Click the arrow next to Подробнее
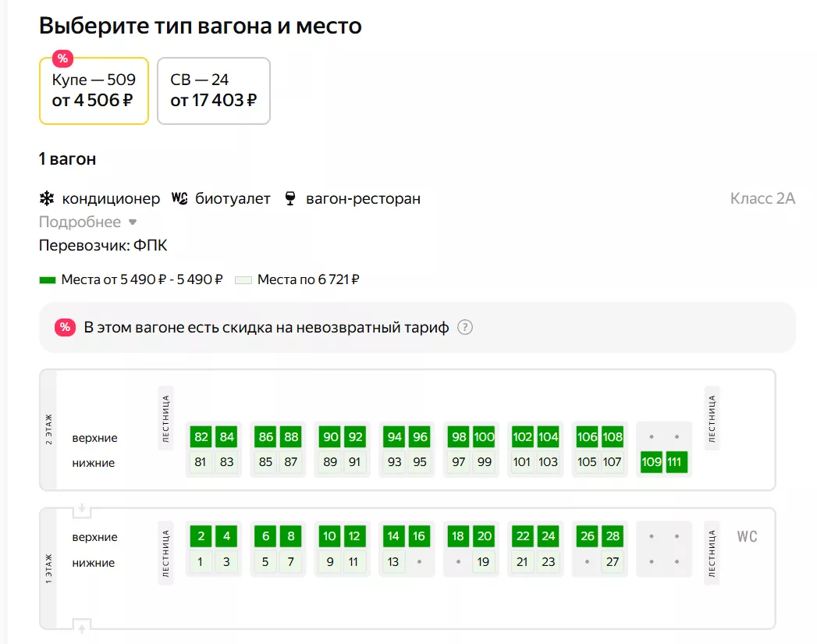The height and width of the screenshot is (644, 817). [x=133, y=222]
